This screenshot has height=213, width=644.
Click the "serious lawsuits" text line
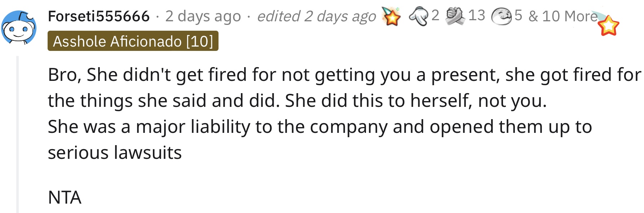(x=115, y=153)
